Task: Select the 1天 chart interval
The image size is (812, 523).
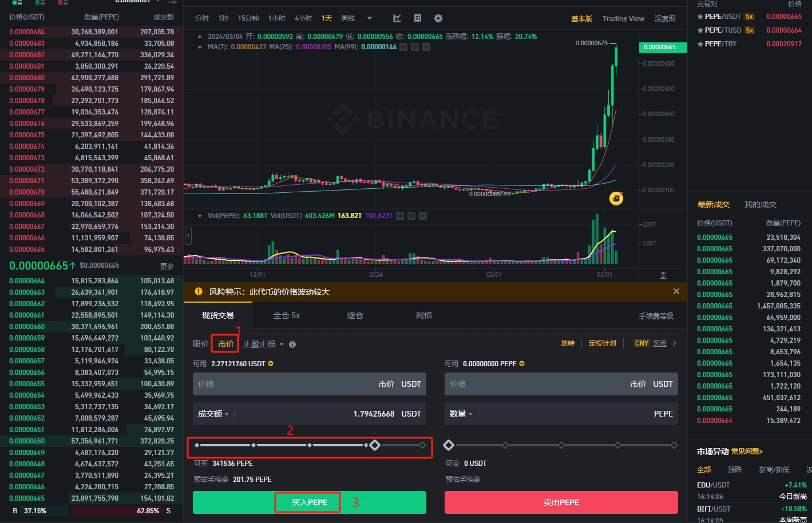Action: pyautogui.click(x=327, y=18)
